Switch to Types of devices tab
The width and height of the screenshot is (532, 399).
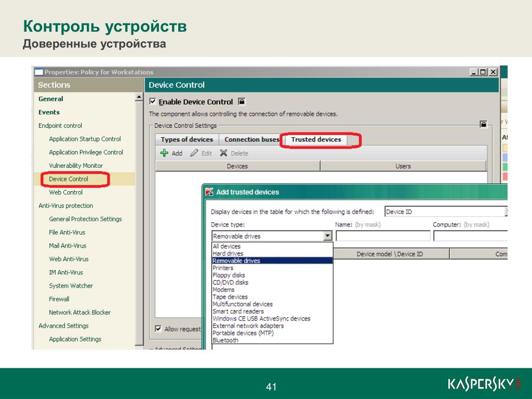pos(187,139)
